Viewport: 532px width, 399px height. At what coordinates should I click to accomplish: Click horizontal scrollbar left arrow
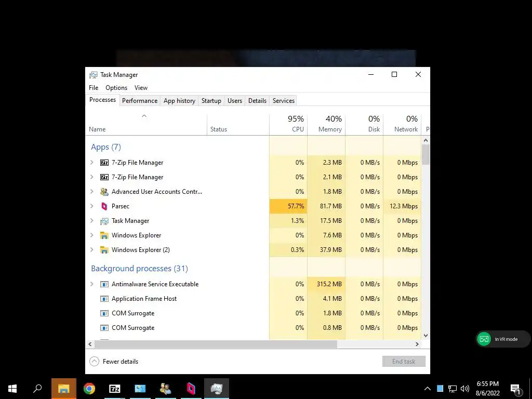[x=90, y=344]
